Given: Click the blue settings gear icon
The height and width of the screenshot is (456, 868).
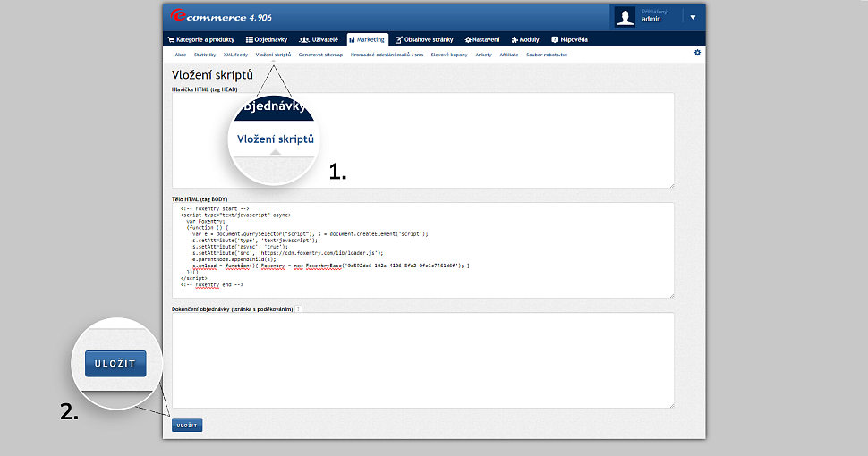Looking at the screenshot, I should click(697, 53).
